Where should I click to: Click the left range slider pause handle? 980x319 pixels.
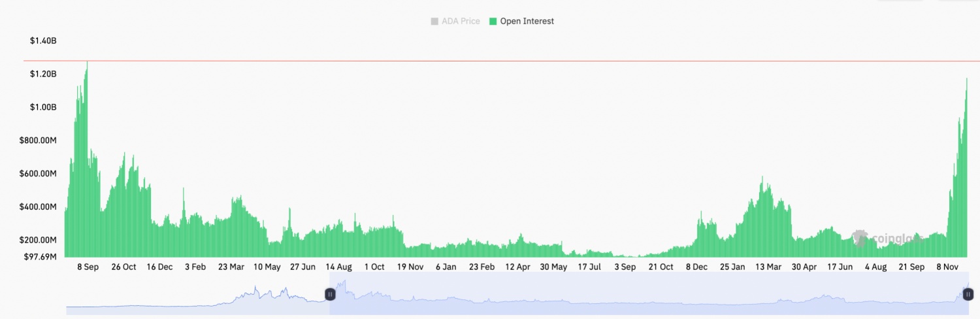330,295
